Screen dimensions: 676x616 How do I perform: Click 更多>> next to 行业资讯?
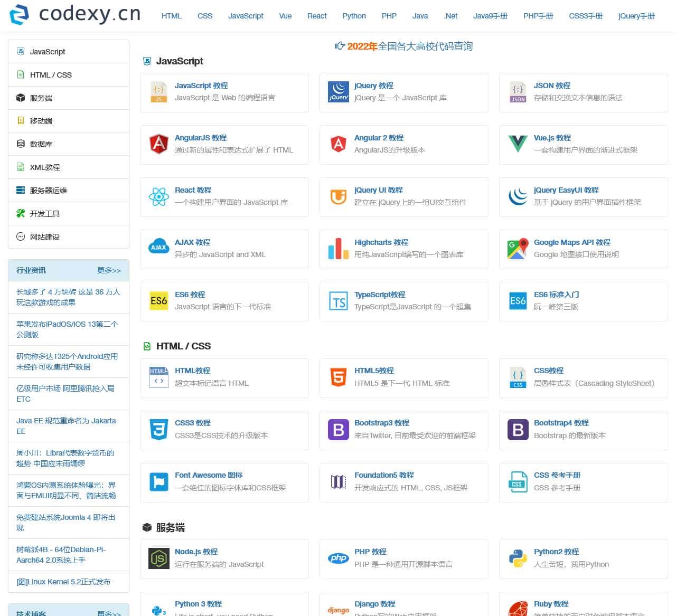click(109, 270)
